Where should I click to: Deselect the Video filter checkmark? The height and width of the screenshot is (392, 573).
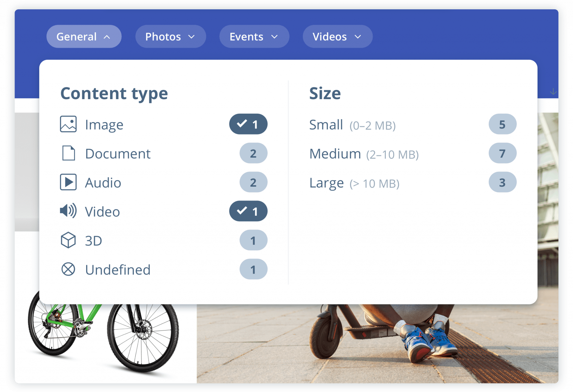(248, 211)
